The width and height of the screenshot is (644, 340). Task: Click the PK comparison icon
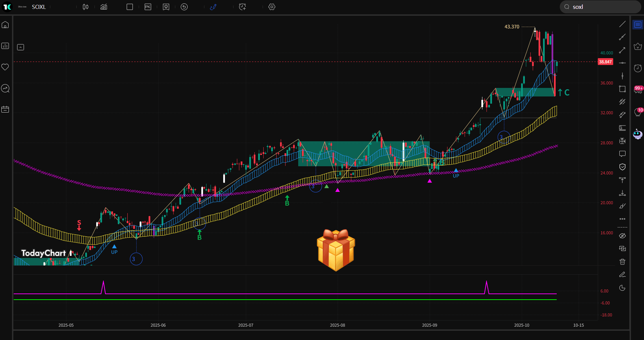(148, 7)
